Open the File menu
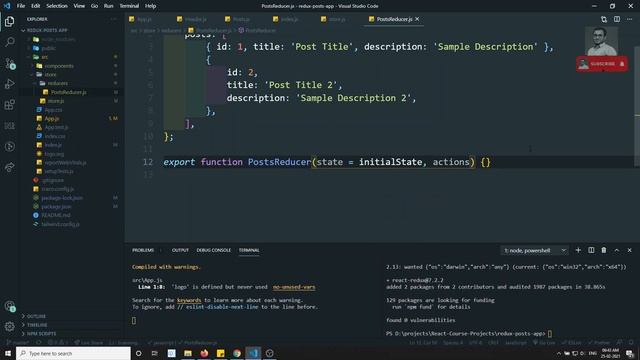This screenshot has width=640, height=360. click(21, 6)
